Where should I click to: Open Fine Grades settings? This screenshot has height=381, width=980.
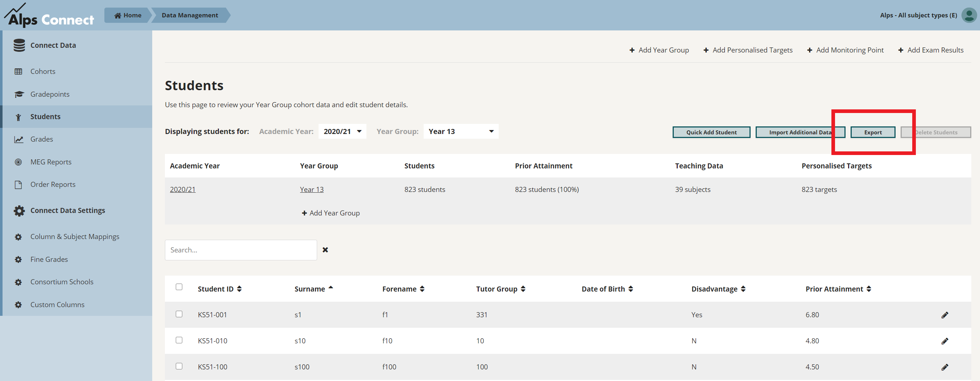tap(49, 259)
